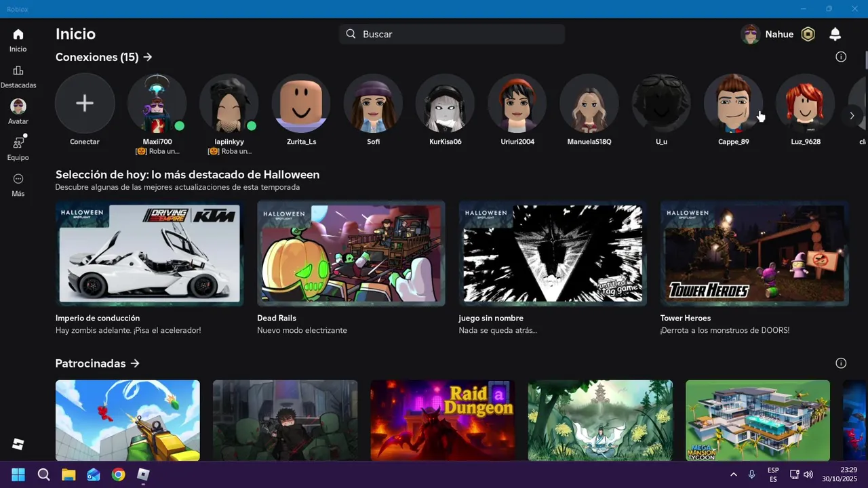The width and height of the screenshot is (868, 488).
Task: Click Tower Heroes title text
Action: pyautogui.click(x=686, y=318)
